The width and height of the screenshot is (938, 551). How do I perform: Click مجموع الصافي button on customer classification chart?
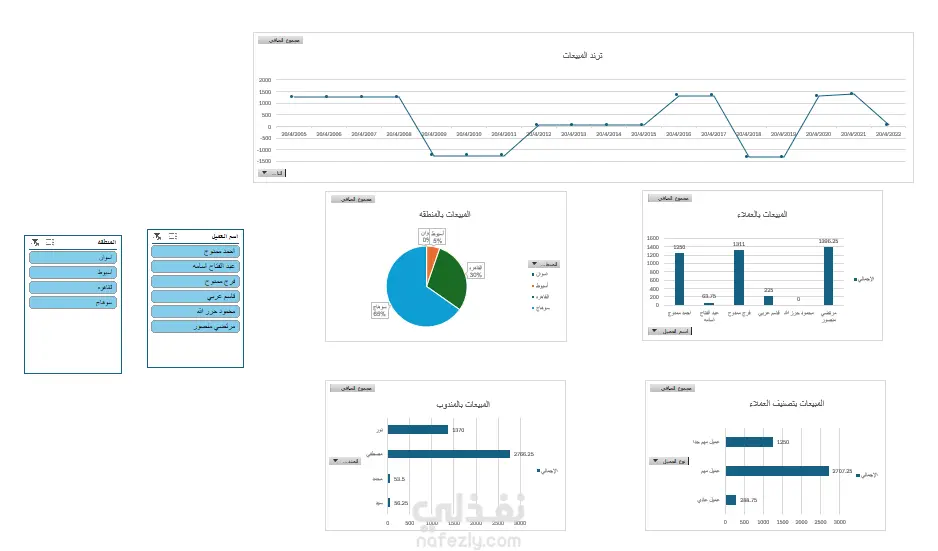pyautogui.click(x=672, y=388)
